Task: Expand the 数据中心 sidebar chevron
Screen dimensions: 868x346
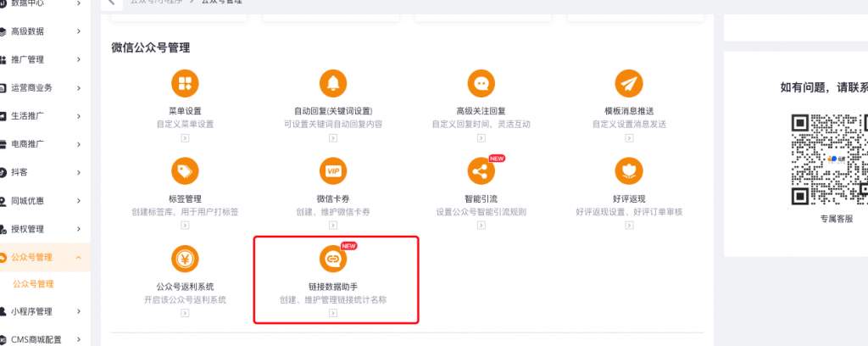Action: (x=79, y=3)
